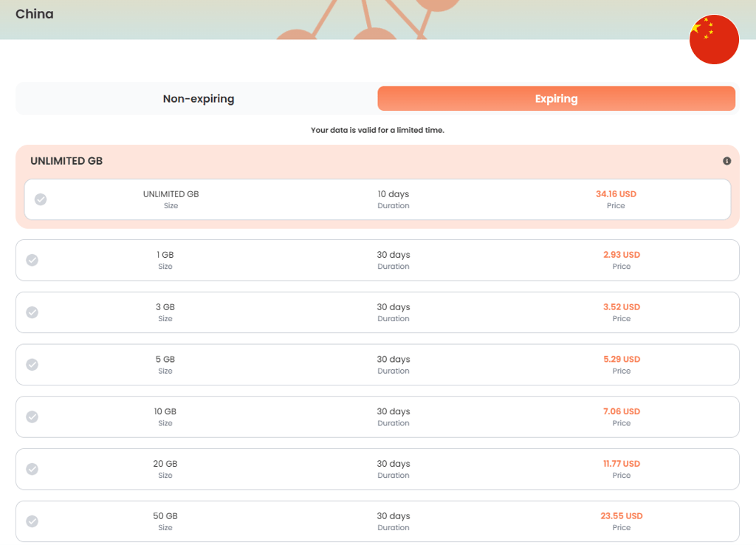The width and height of the screenshot is (756, 545).
Task: Switch to the Non-expiring tab
Action: coord(198,98)
